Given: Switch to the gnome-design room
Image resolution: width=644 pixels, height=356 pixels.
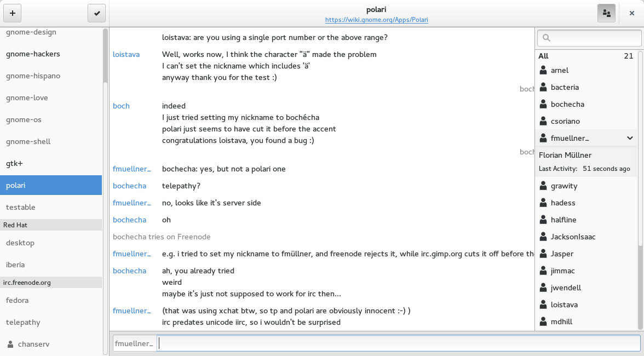Looking at the screenshot, I should [51, 32].
